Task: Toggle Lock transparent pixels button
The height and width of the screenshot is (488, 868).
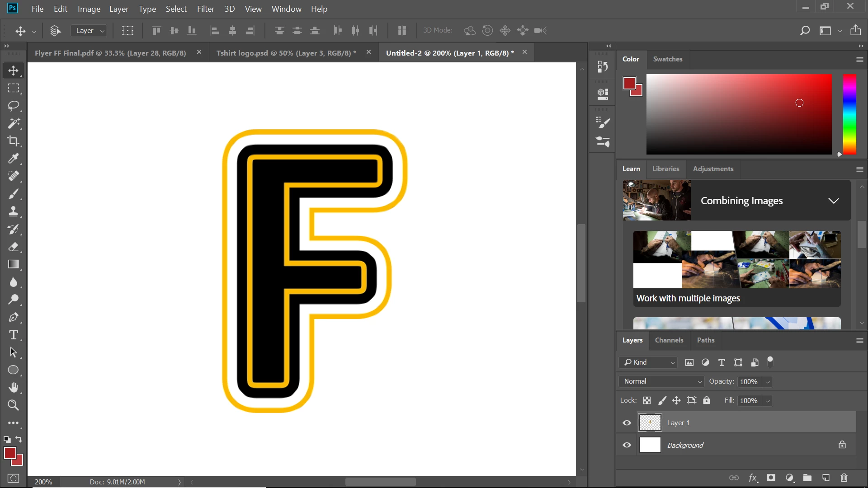Action: [x=647, y=400]
